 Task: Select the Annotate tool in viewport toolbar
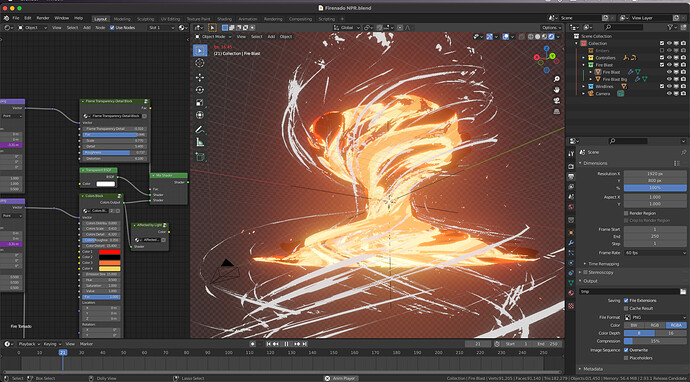(x=200, y=129)
